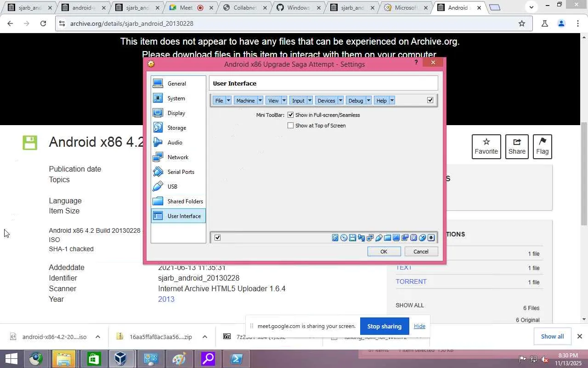The width and height of the screenshot is (588, 368).
Task: Cancel the Settings dialog
Action: (421, 252)
